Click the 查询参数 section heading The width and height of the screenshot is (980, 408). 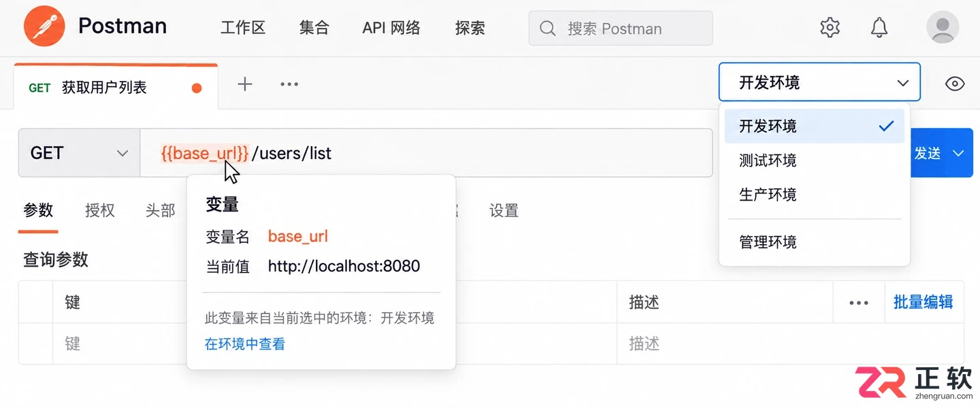(x=56, y=259)
